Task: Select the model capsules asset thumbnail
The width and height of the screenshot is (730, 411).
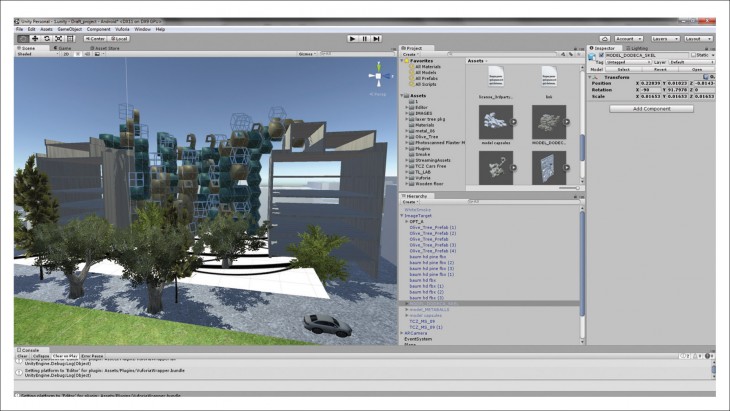Action: pos(496,120)
